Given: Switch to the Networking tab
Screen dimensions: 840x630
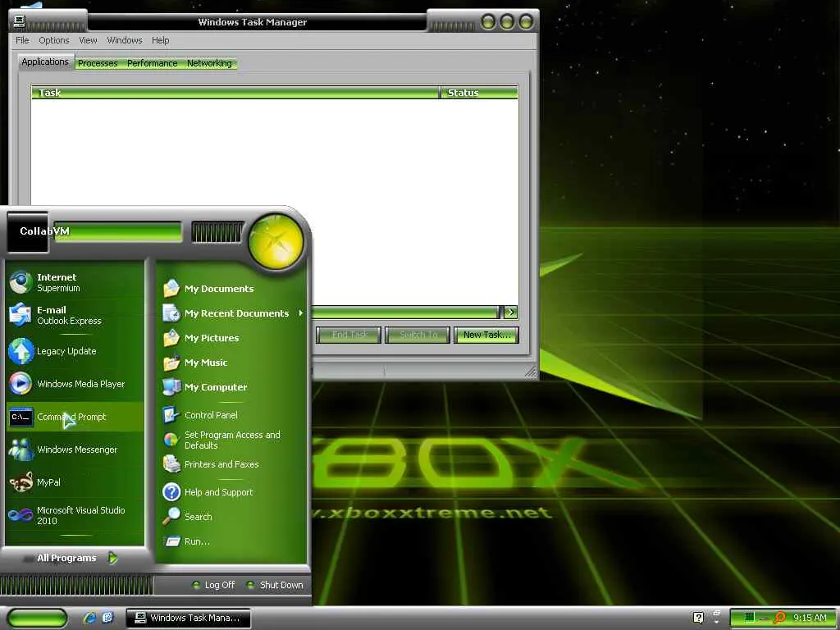Looking at the screenshot, I should tap(209, 63).
